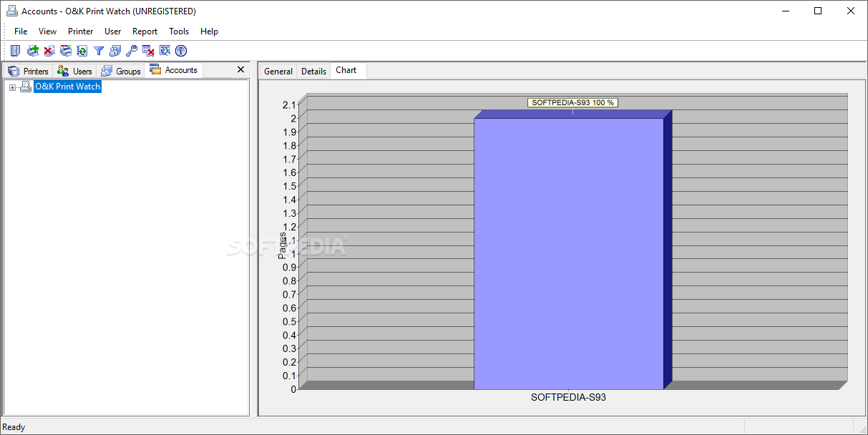The height and width of the screenshot is (435, 868).
Task: Close the left navigation panel
Action: click(x=241, y=69)
